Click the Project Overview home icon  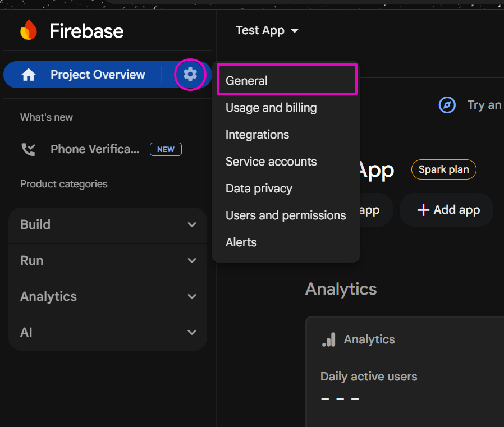click(29, 75)
